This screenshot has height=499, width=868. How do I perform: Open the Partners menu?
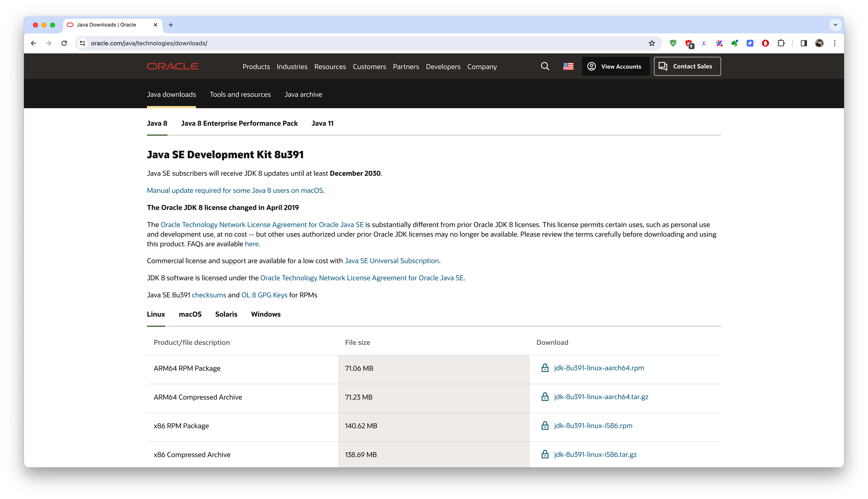(406, 66)
